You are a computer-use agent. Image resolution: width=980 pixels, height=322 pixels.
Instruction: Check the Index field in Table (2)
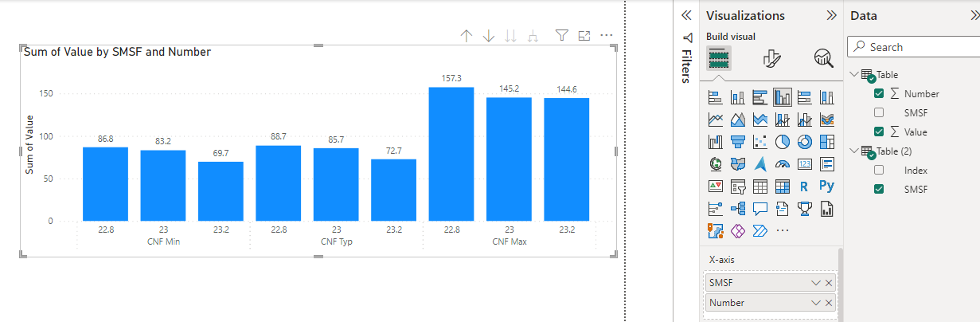(x=879, y=170)
